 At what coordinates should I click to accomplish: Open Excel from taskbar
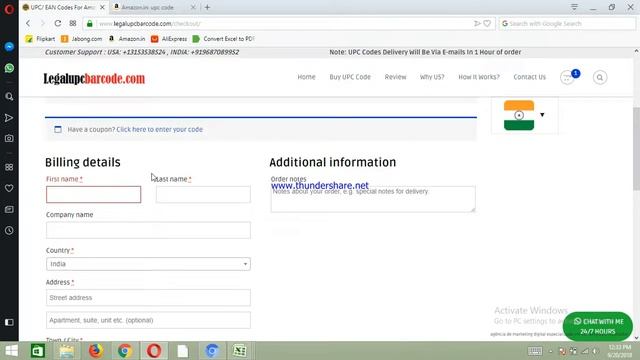tap(240, 351)
